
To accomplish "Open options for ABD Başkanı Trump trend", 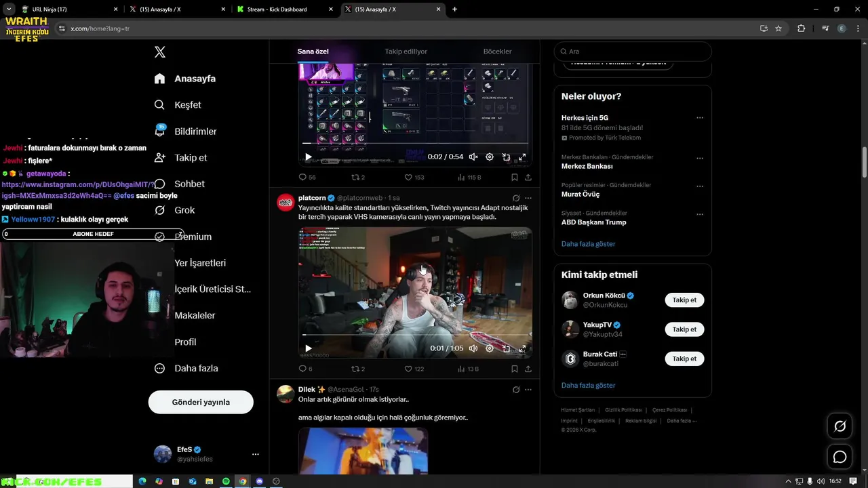I will click(x=700, y=214).
